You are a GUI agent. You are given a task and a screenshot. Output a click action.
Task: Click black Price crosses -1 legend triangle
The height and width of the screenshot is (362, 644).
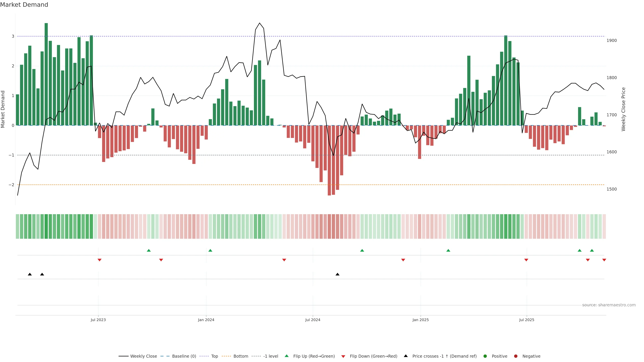406,356
